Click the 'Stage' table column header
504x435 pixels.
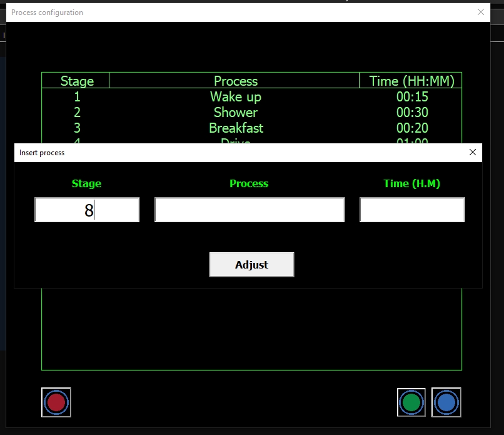(77, 81)
